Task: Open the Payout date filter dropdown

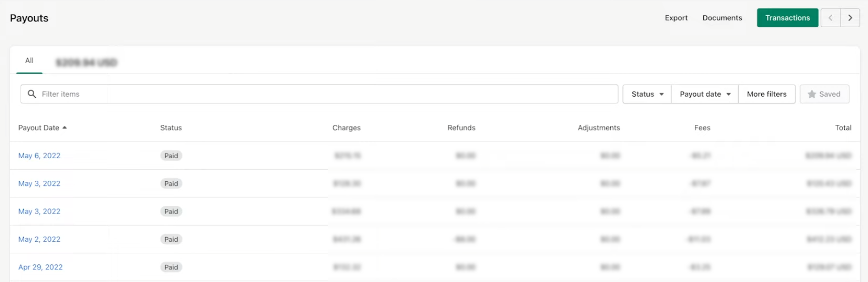Action: pyautogui.click(x=704, y=94)
